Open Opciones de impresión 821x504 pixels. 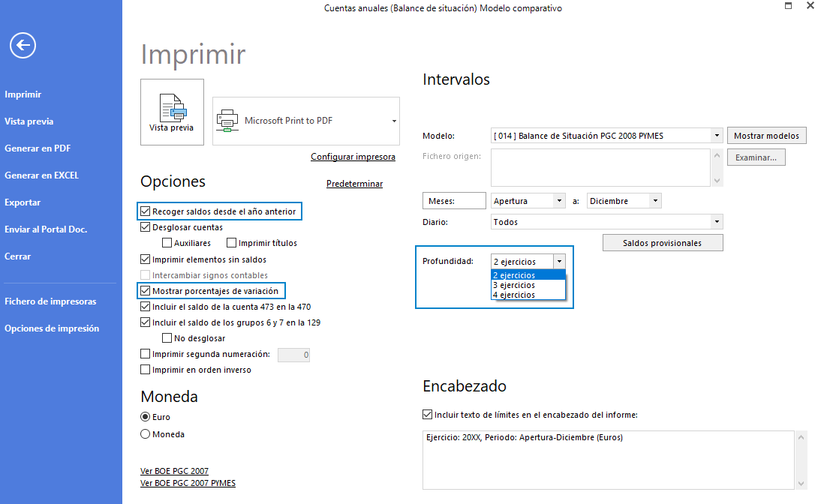(52, 328)
